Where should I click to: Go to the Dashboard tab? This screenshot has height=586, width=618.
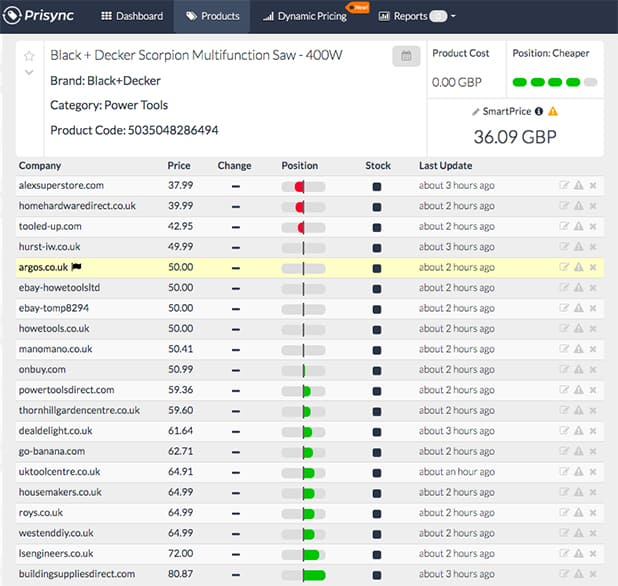pyautogui.click(x=132, y=16)
